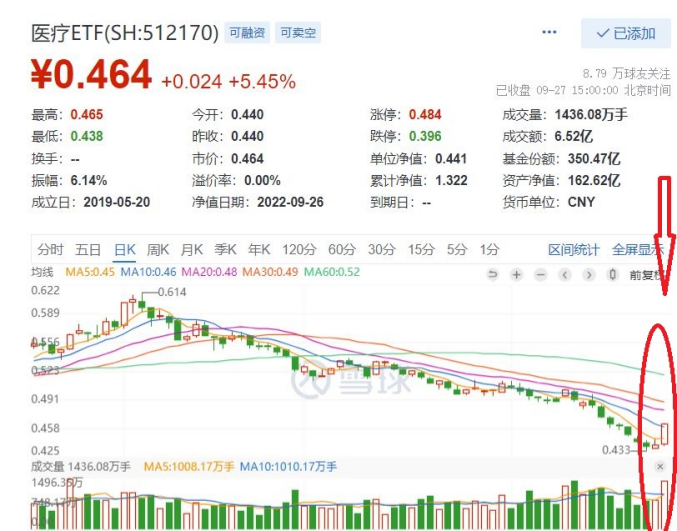Move chart left with the chevron icon

(x=565, y=275)
